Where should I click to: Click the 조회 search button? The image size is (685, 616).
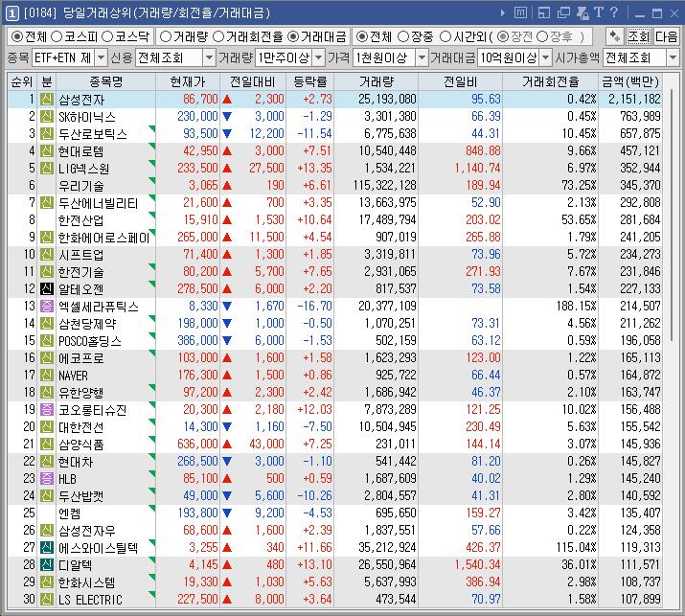tap(639, 36)
